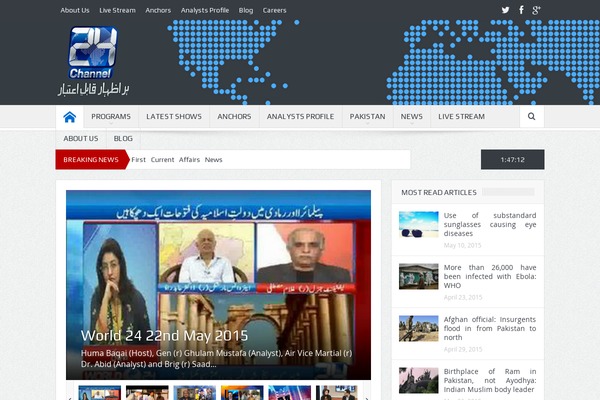Open the Afghan official insurgents article

coord(490,328)
